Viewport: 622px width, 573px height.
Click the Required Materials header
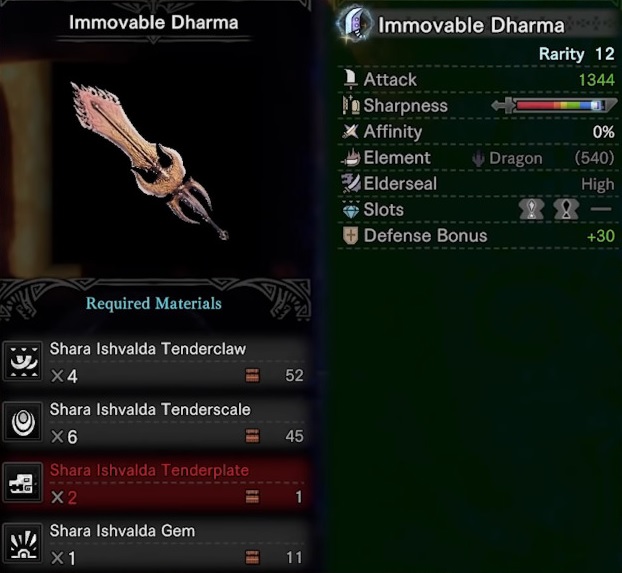point(154,304)
